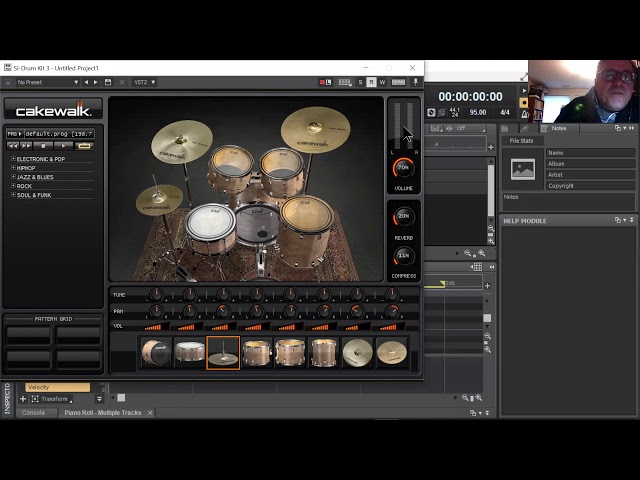Screen dimensions: 640x480
Task: Collapse the Help Module panel
Action: point(632,220)
